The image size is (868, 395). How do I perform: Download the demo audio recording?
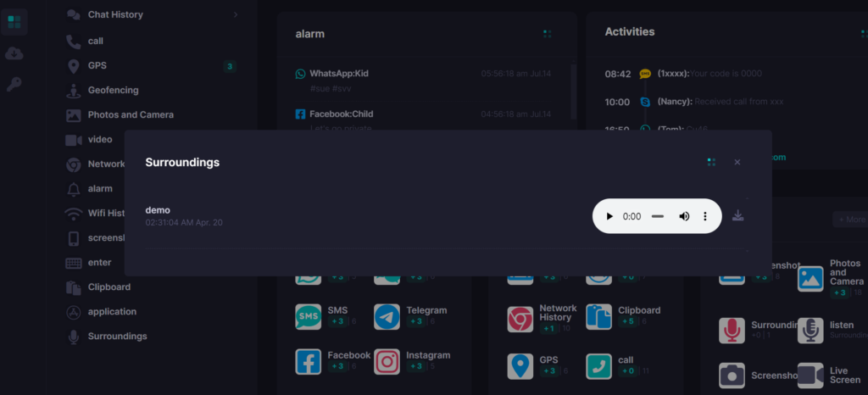(x=737, y=216)
